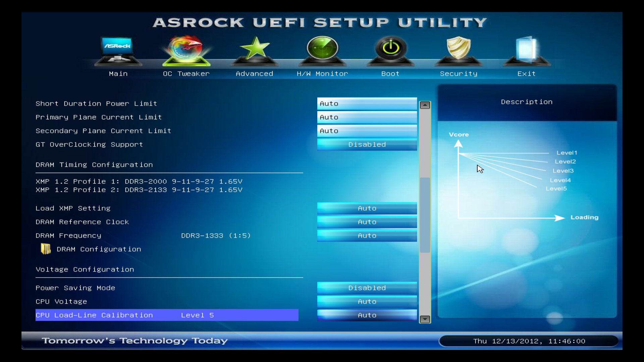The width and height of the screenshot is (644, 362).
Task: Switch to the Security tab label
Action: point(459,74)
